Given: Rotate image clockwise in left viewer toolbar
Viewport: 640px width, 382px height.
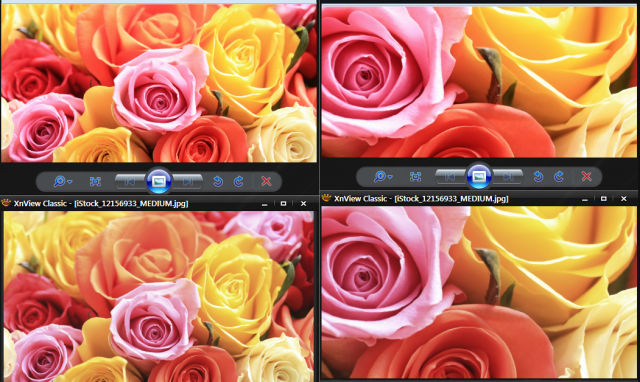Looking at the screenshot, I should point(239,181).
